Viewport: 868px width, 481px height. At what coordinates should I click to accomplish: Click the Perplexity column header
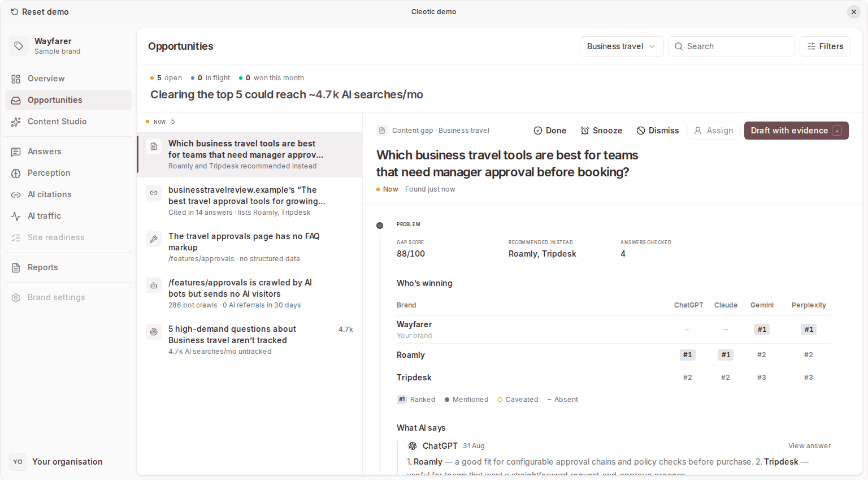[809, 305]
